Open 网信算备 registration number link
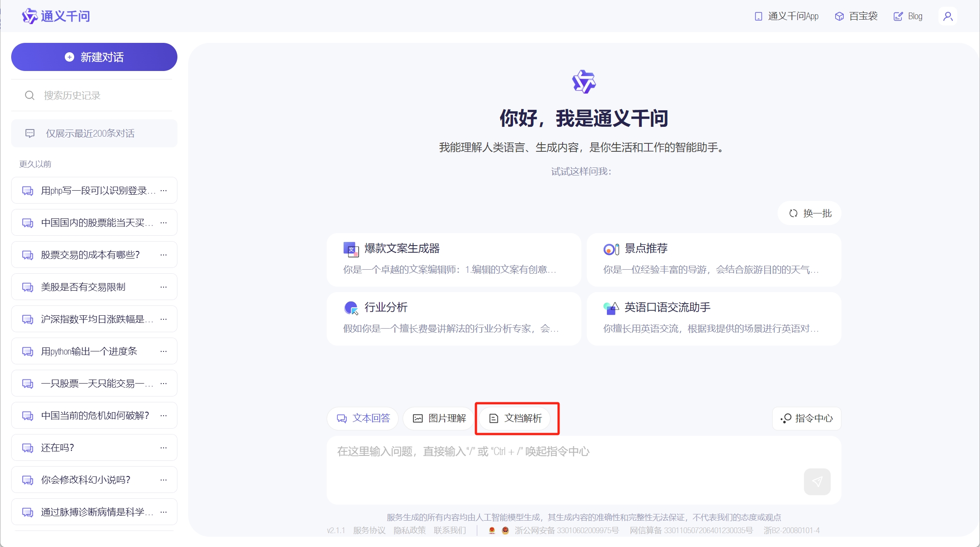The height and width of the screenshot is (547, 980). tap(691, 530)
